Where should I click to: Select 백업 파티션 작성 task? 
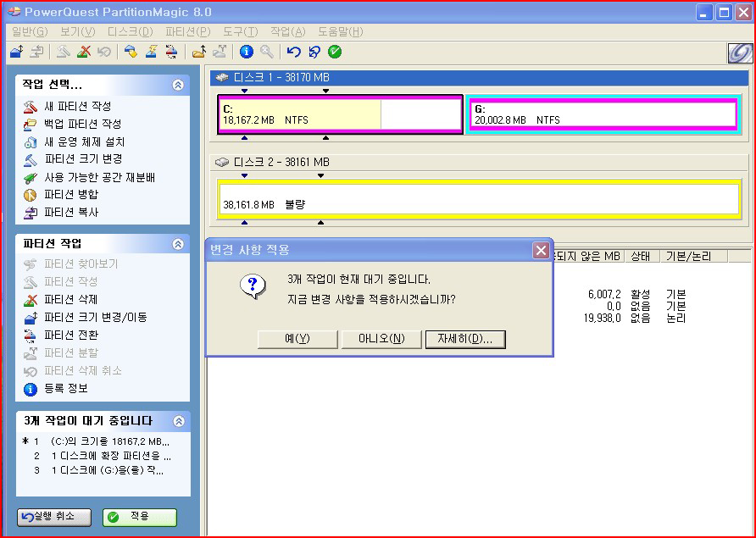coord(82,124)
